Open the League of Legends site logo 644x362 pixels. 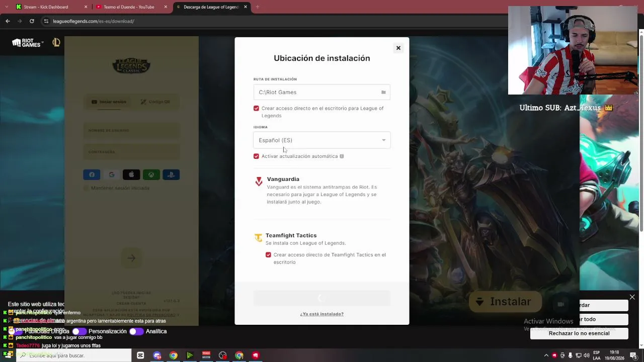(56, 43)
